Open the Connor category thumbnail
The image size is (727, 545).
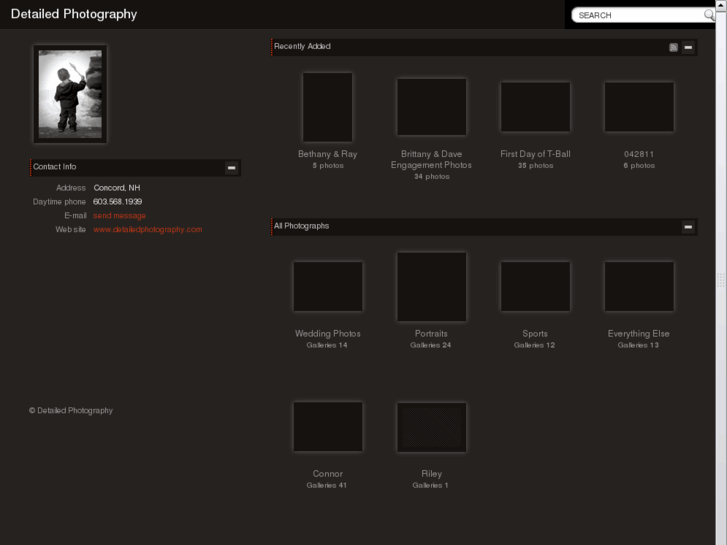tap(327, 427)
